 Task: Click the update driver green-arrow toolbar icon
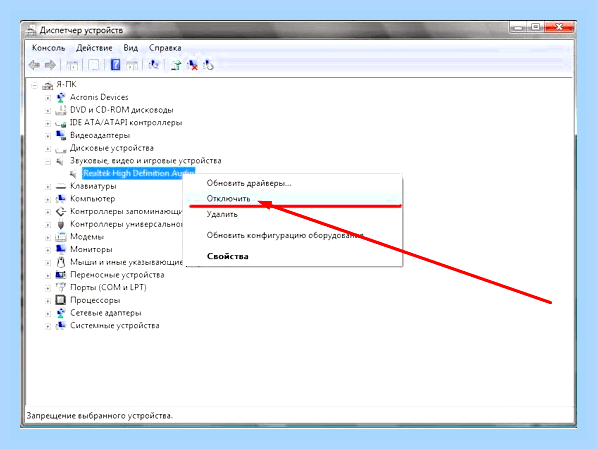(176, 65)
